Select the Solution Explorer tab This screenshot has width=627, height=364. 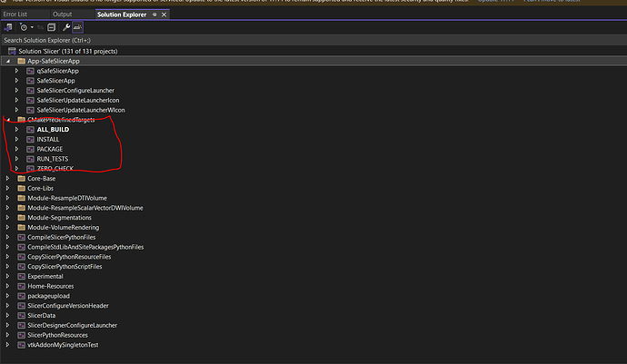point(122,15)
